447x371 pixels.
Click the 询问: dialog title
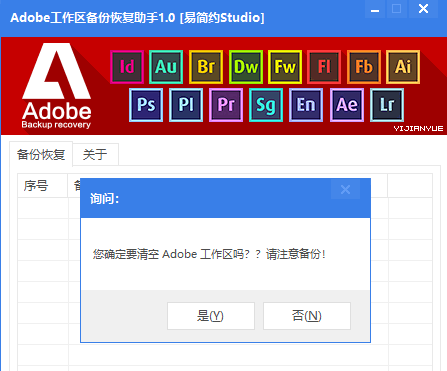tap(104, 199)
